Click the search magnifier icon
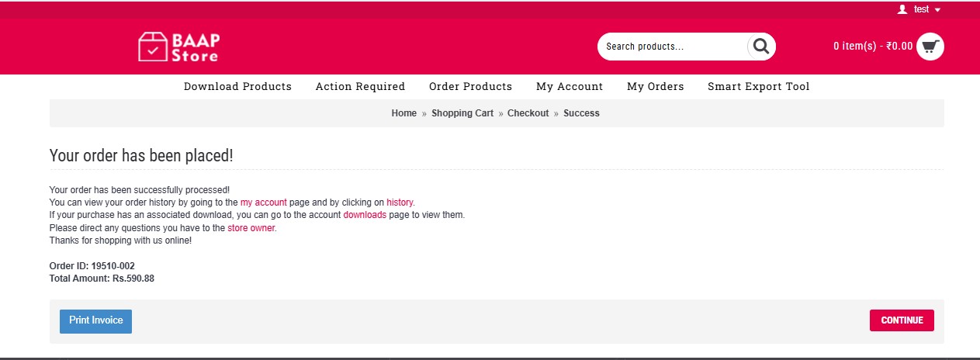Viewport: 980px width, 360px height. tap(761, 47)
